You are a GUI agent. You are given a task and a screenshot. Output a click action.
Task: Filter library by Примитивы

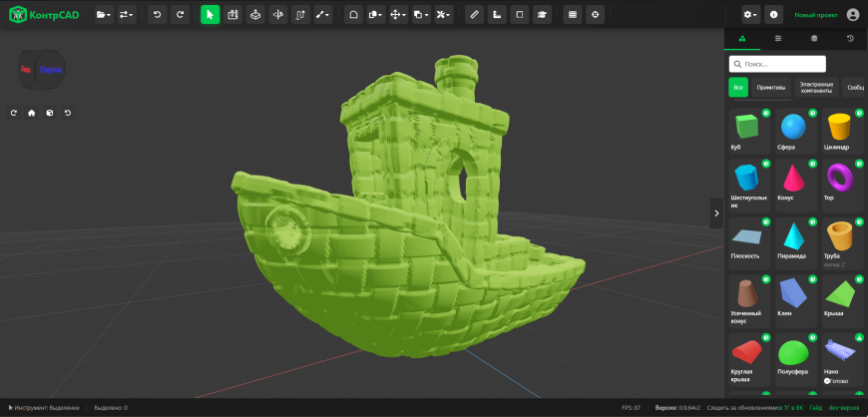[x=771, y=88]
